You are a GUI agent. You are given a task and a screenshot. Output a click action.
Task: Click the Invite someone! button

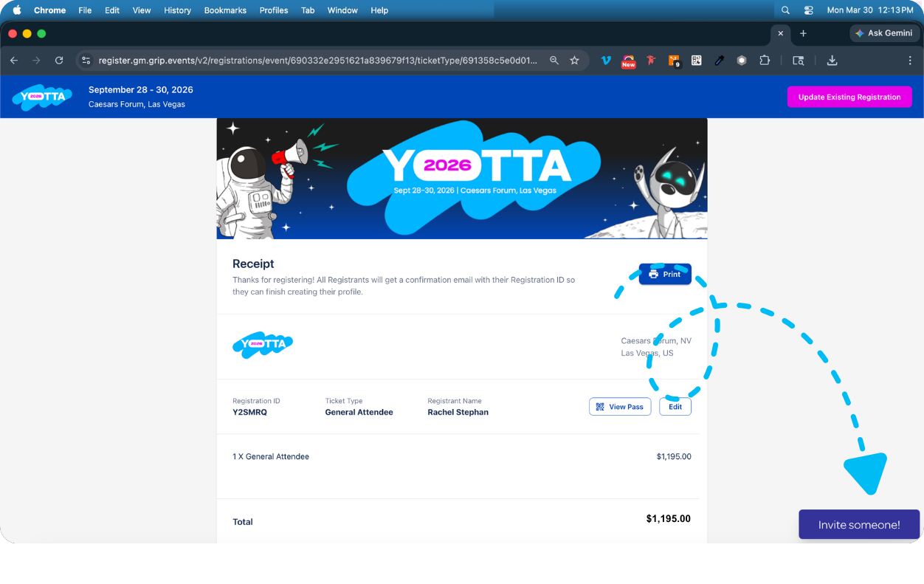tap(859, 525)
